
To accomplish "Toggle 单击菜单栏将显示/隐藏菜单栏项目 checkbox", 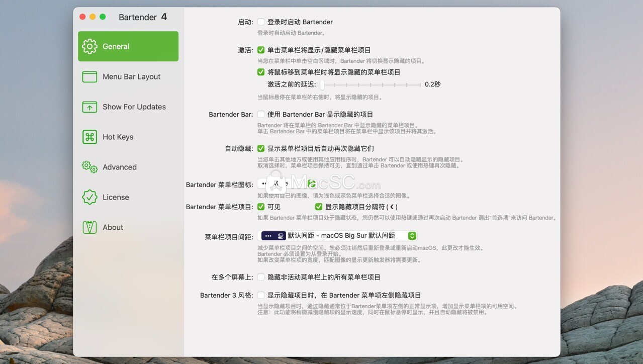I will [x=261, y=50].
